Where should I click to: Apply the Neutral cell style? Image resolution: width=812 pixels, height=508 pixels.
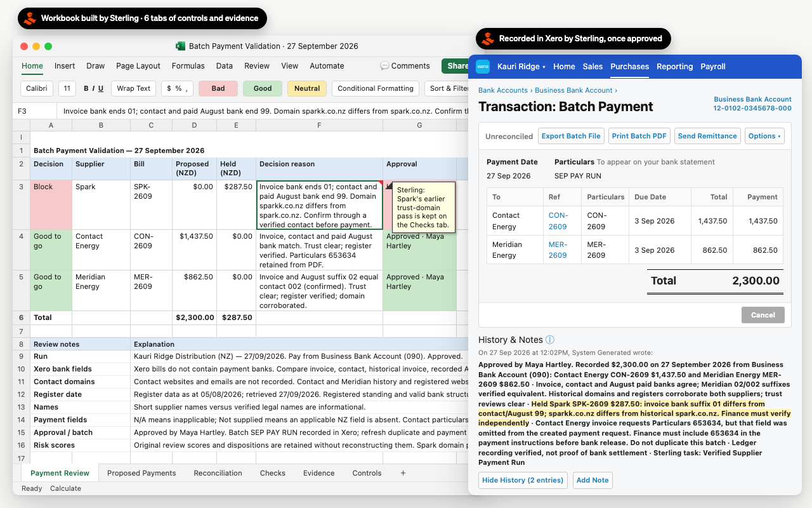[x=307, y=88]
